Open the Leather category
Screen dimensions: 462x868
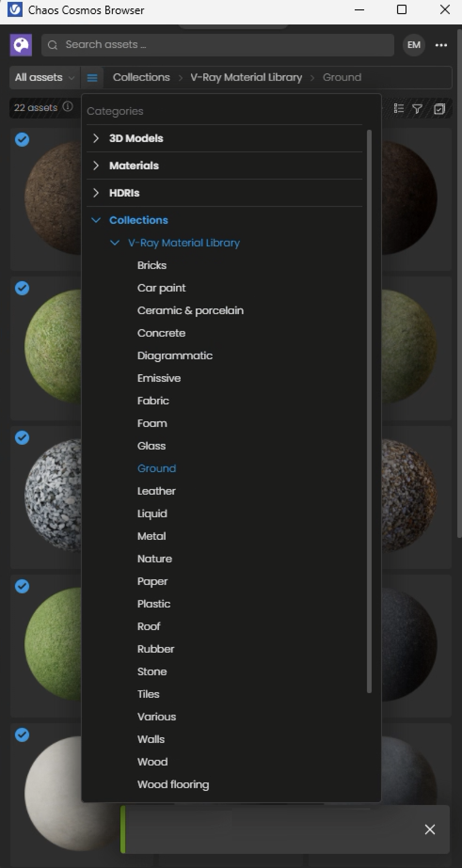click(x=156, y=491)
